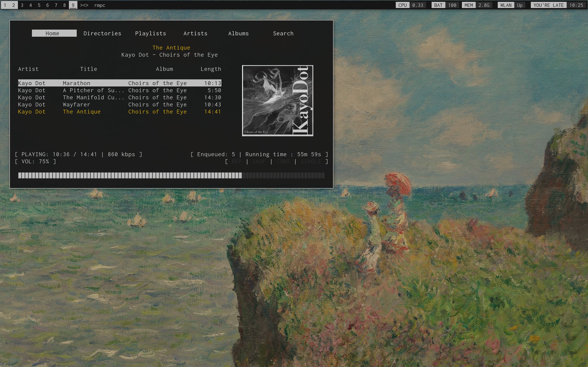This screenshot has width=588, height=367.
Task: Click the playback progress bar
Action: (171, 175)
